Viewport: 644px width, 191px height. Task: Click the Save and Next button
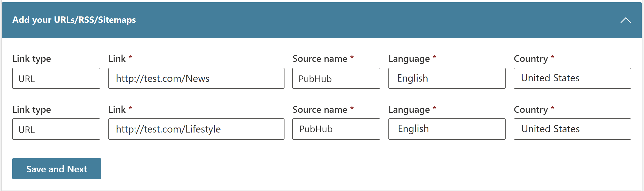coord(57,169)
